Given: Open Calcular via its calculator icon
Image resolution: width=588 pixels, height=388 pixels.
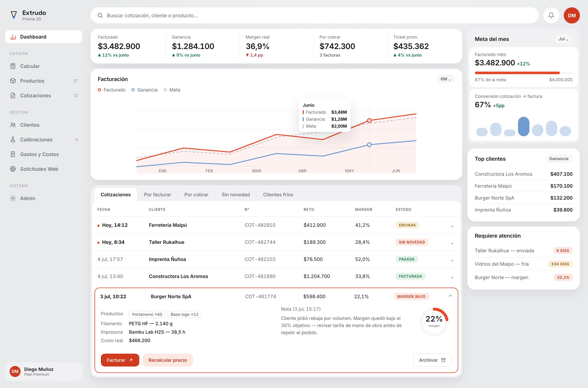Looking at the screenshot, I should point(13,66).
